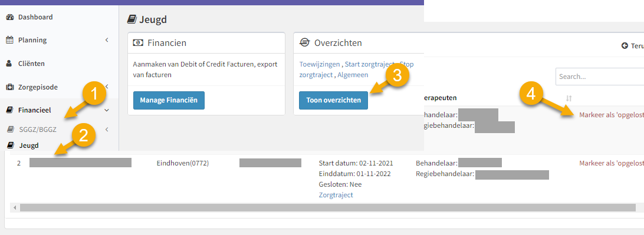The image size is (644, 235).
Task: Open the Algemeen overview link
Action: [x=353, y=75]
